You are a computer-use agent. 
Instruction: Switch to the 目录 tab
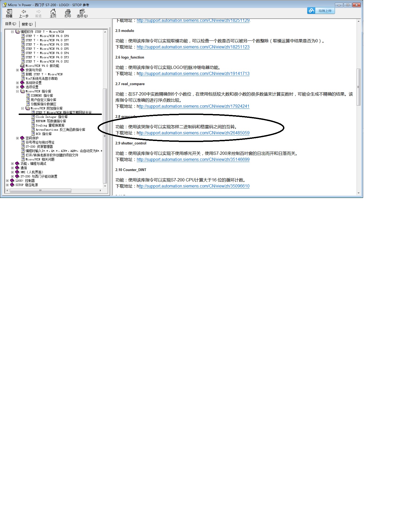coord(11,24)
